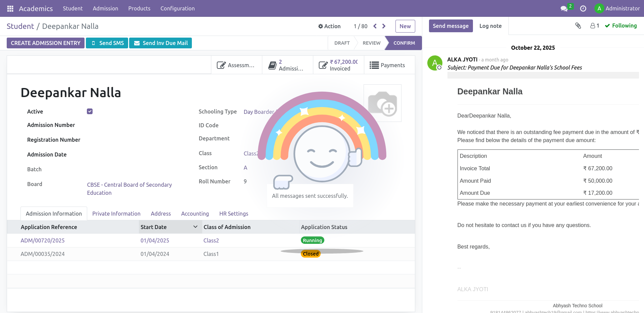Open application ADM/00720/2025 link
This screenshot has height=313, width=644.
coord(43,240)
